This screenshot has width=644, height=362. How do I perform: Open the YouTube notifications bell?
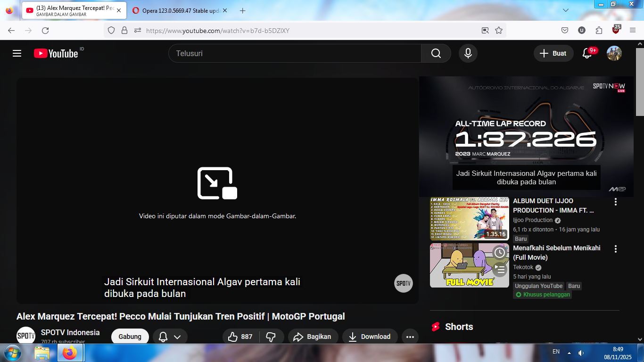(587, 53)
